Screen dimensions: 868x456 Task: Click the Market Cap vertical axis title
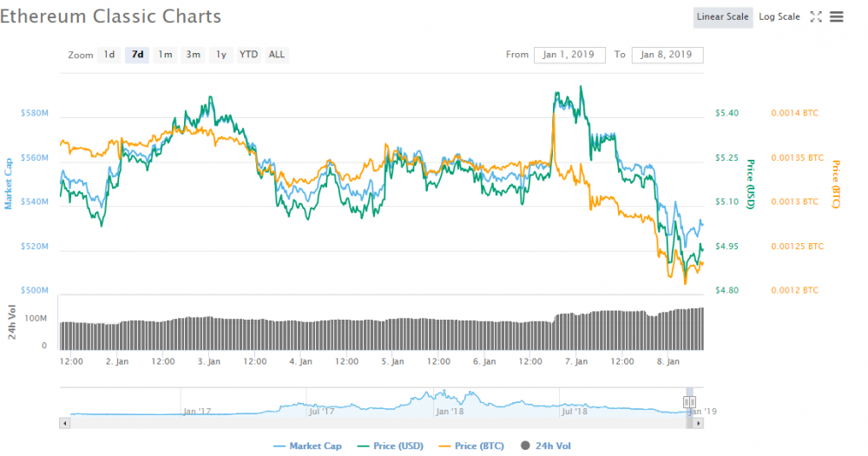pos(9,184)
